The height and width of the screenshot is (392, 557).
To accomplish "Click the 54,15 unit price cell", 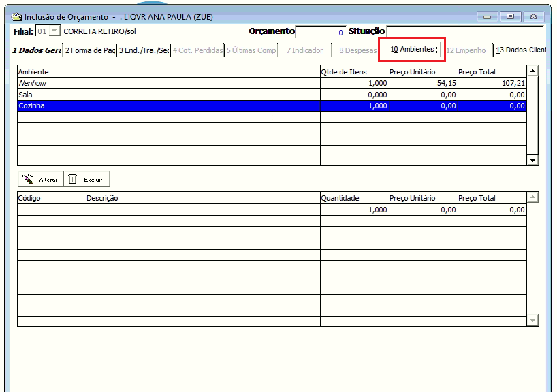I will pyautogui.click(x=424, y=83).
